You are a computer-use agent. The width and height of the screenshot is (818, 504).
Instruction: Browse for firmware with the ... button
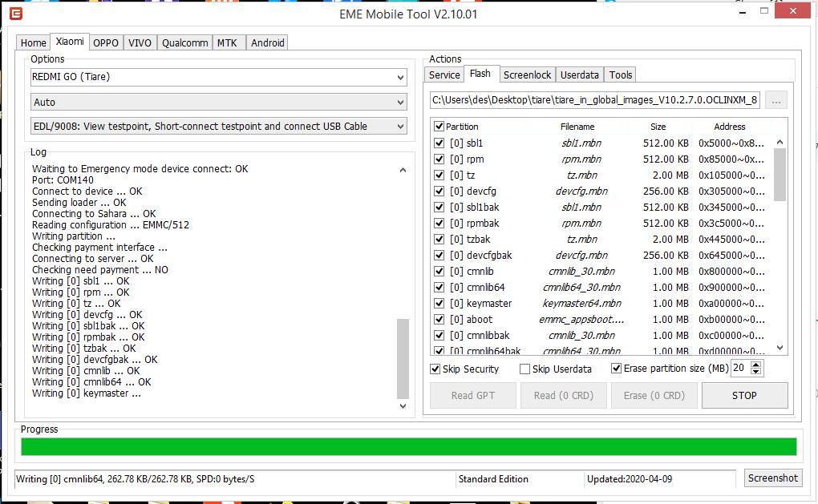coord(776,100)
